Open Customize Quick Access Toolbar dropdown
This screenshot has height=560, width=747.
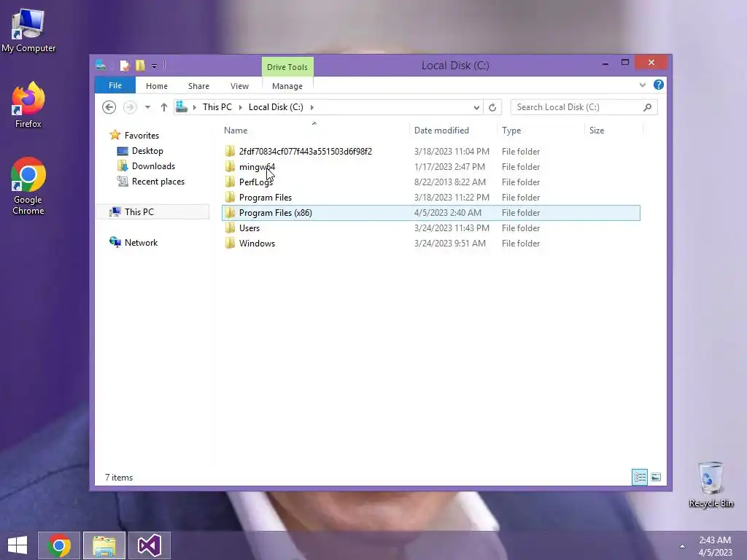[x=154, y=66]
